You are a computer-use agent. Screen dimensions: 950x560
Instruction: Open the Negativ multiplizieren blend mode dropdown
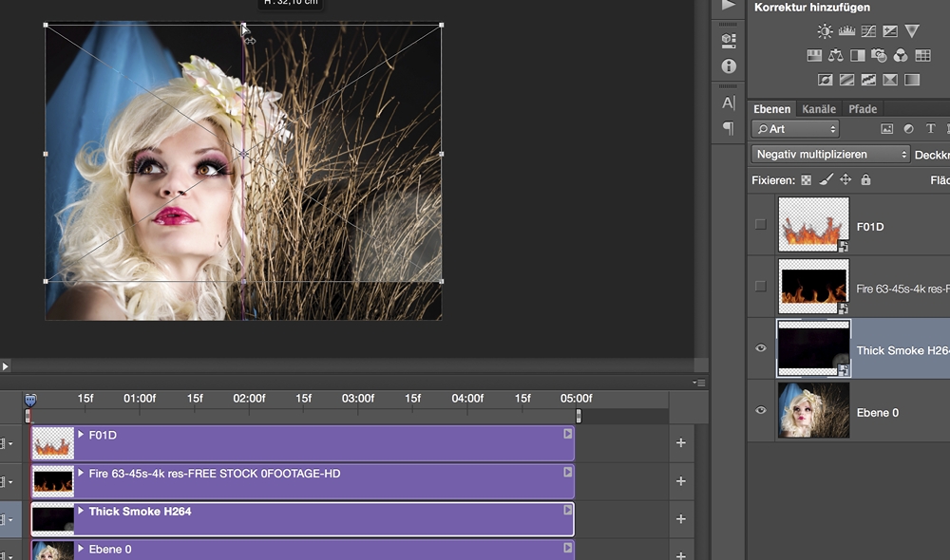(x=831, y=154)
